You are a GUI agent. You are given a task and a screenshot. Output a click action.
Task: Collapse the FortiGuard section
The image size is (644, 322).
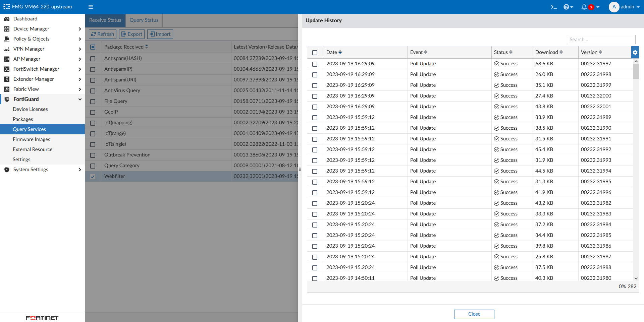pos(79,99)
